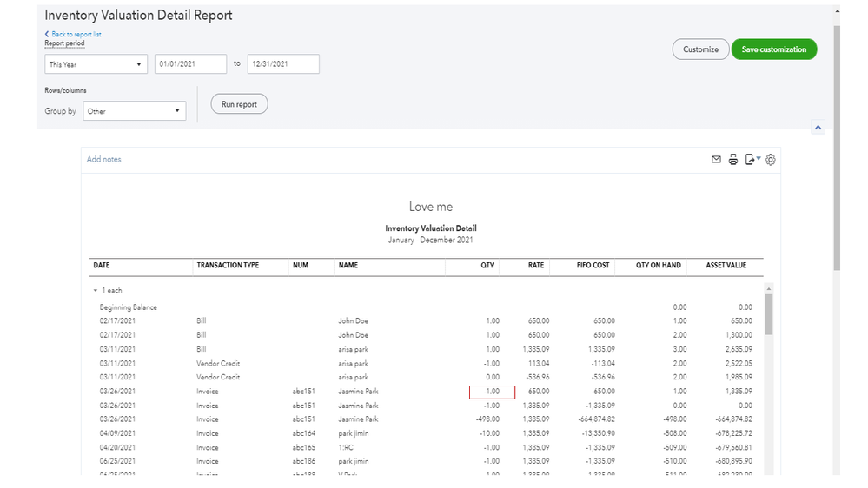This screenshot has height=488, width=868.
Task: Click the Customize button
Action: pyautogui.click(x=700, y=49)
